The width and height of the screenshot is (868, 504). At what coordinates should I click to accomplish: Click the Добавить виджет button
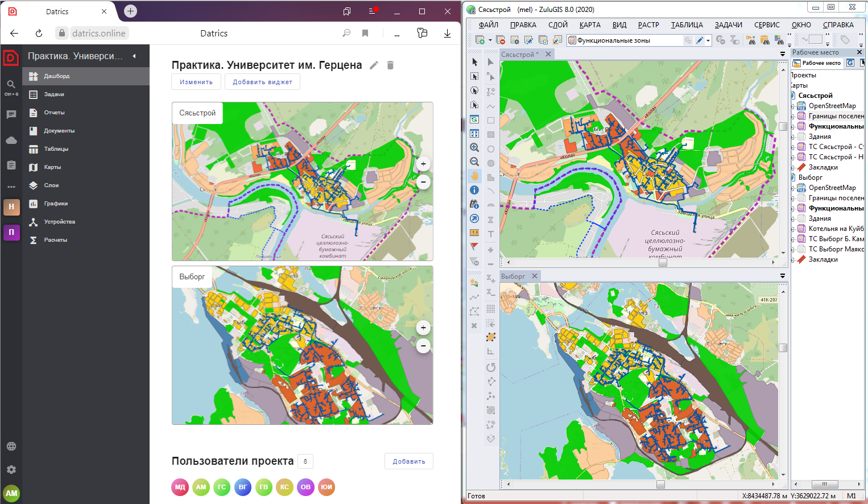coord(262,82)
